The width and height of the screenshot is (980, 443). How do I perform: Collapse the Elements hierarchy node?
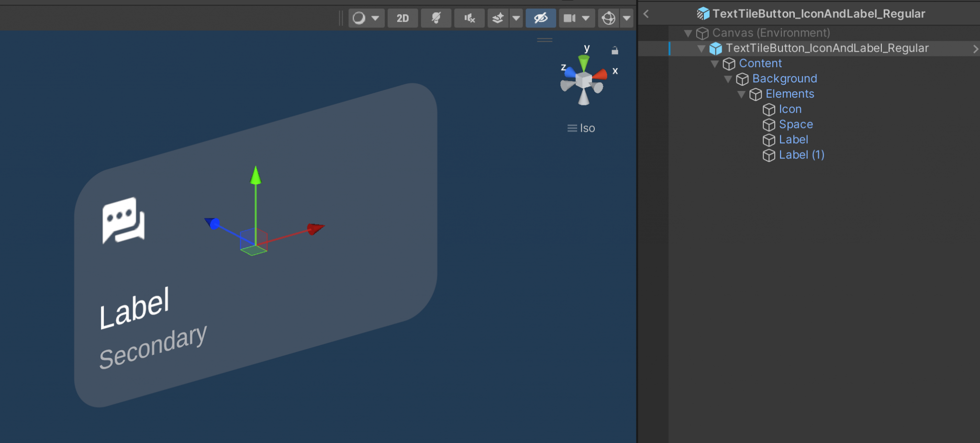[741, 94]
